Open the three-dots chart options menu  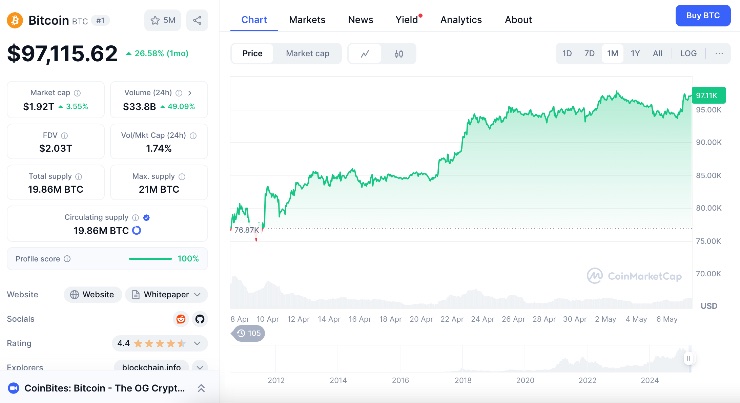[x=721, y=53]
